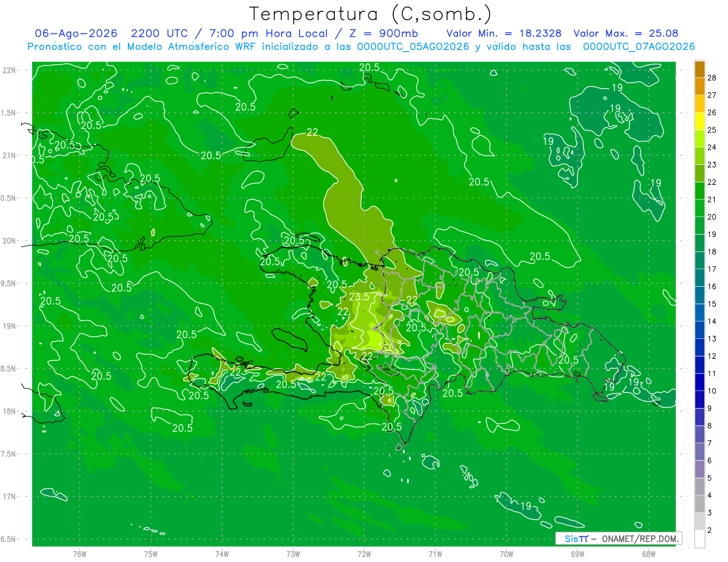Click the blue swatch between 15 and 16
Image resolution: width=728 pixels, height=562 pixels.
point(699,295)
